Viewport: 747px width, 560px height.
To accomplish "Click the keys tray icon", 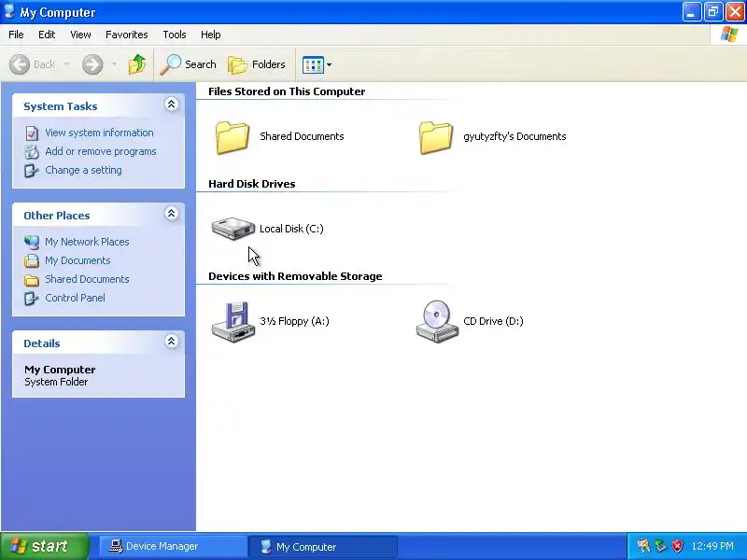I will (643, 546).
